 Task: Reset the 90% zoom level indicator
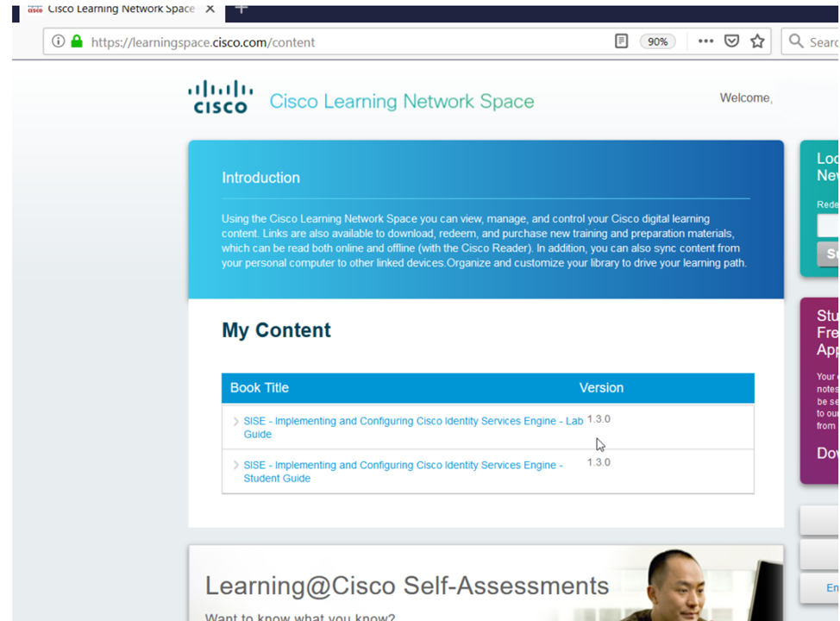point(657,41)
